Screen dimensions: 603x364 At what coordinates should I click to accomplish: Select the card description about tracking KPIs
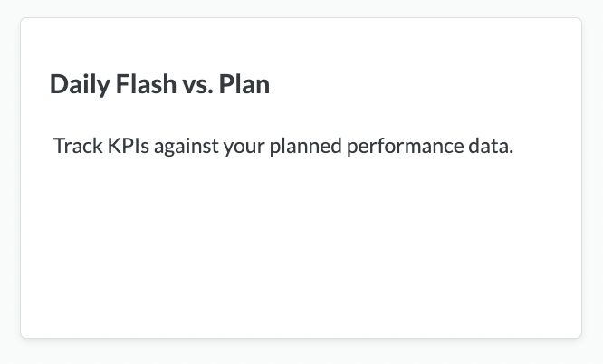[x=283, y=146]
